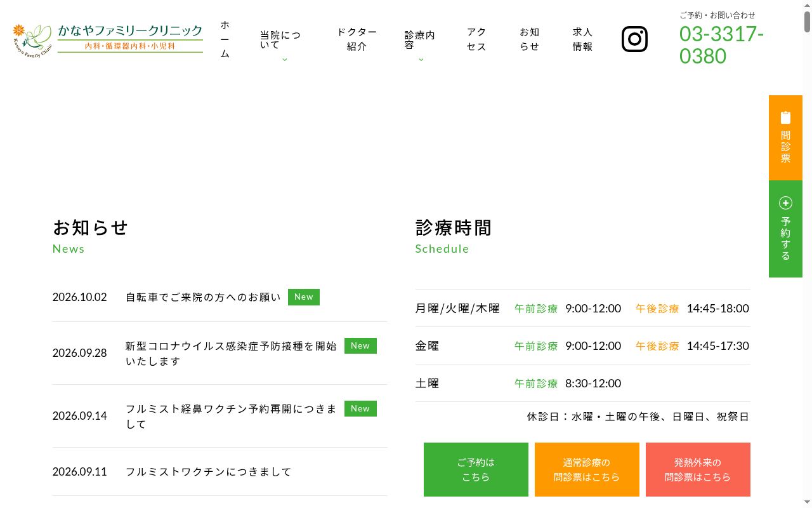Click the ご予約はこちら green button
Viewport: 812px width, 508px height.
(x=476, y=469)
